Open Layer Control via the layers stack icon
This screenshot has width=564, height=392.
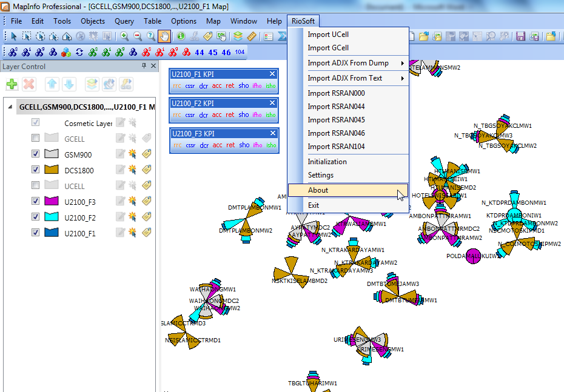click(x=238, y=35)
